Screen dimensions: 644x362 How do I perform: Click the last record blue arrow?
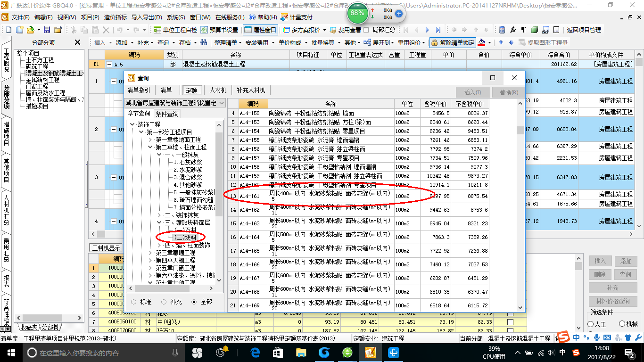point(438,30)
